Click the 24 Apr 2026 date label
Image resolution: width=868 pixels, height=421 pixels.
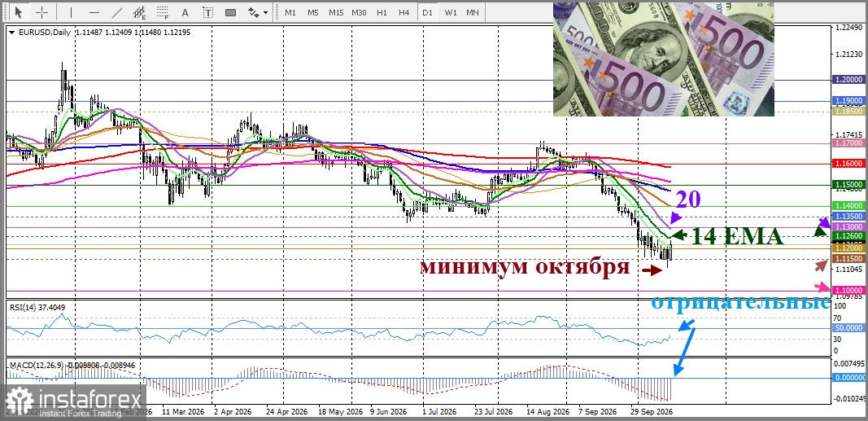[286, 413]
